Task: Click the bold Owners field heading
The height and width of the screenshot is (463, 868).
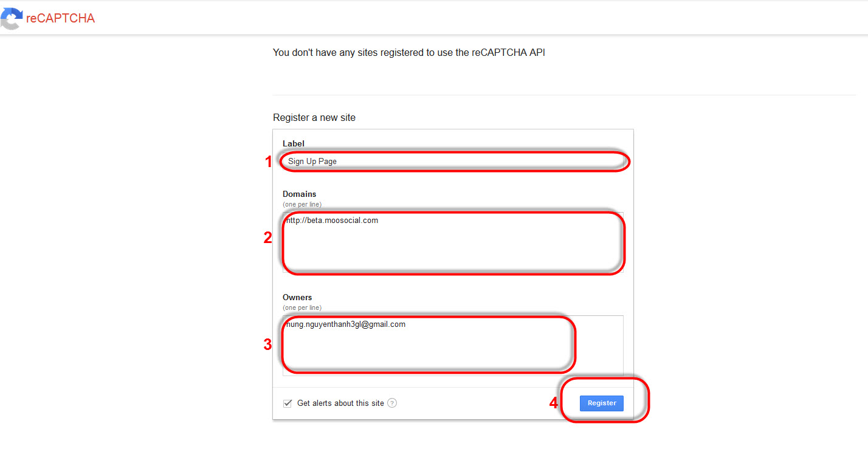Action: coord(297,298)
